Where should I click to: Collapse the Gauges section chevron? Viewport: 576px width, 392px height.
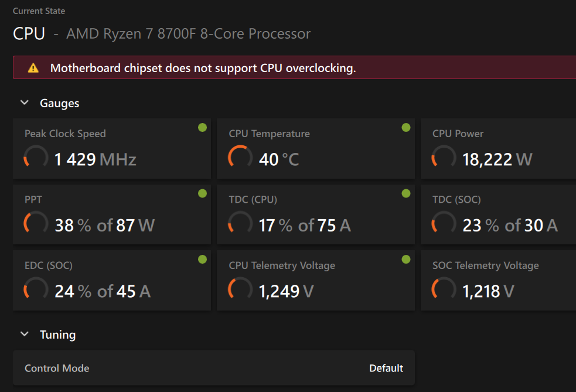[x=25, y=103]
